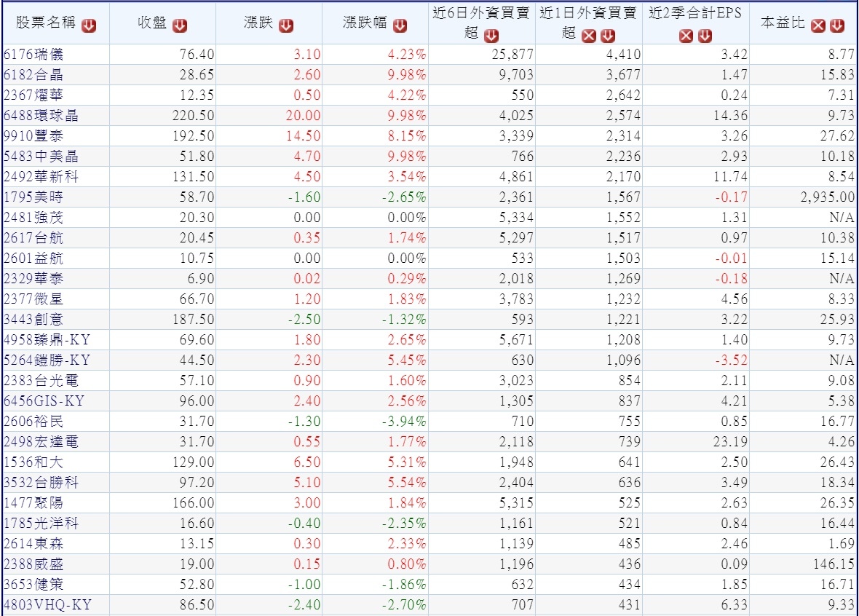Remove 近1日外資買賣超 column with X icon
This screenshot has height=616, width=859.
(589, 36)
